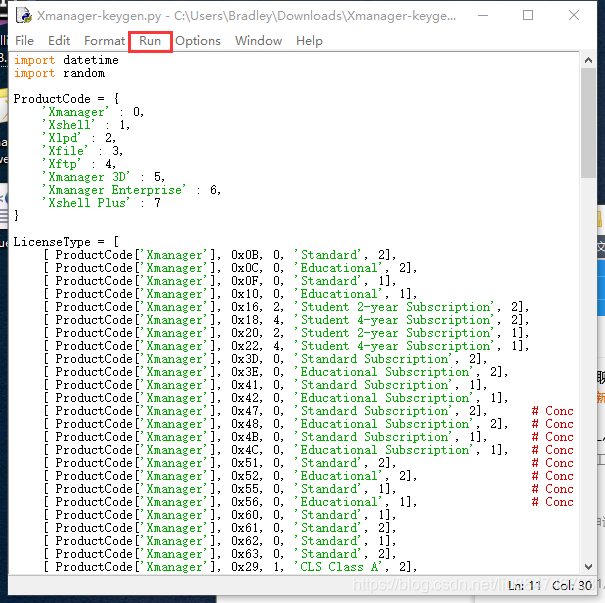Click 'LicenseType = [' line
The width and height of the screenshot is (605, 603).
66,242
